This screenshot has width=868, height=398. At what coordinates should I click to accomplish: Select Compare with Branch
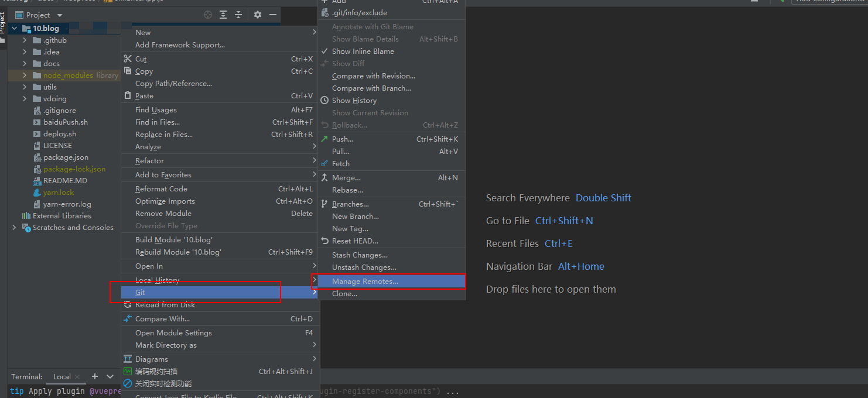(x=391, y=88)
